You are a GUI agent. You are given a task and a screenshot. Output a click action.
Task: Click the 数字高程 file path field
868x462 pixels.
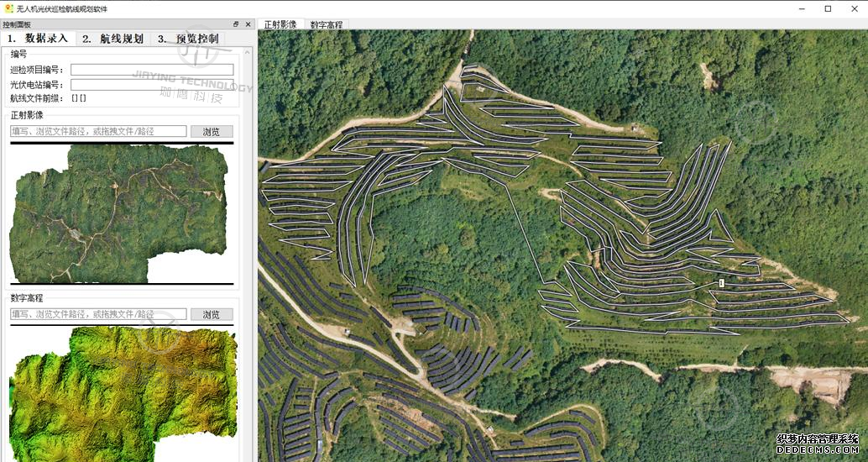[x=98, y=314]
